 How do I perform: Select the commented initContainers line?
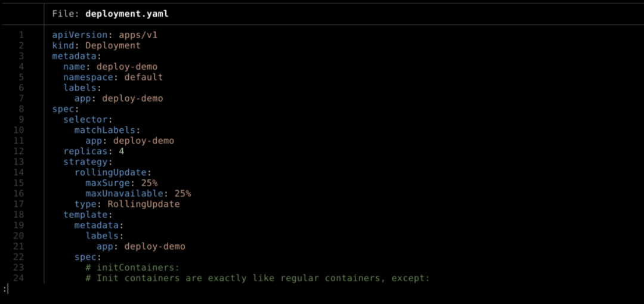point(132,268)
